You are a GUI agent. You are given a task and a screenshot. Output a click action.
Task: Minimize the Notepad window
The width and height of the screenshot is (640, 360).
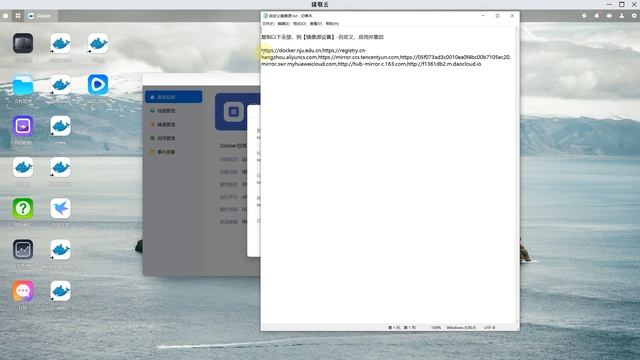click(x=483, y=16)
